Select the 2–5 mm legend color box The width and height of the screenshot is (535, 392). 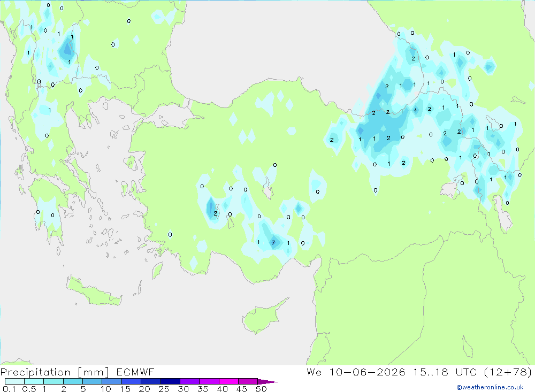[73, 381]
